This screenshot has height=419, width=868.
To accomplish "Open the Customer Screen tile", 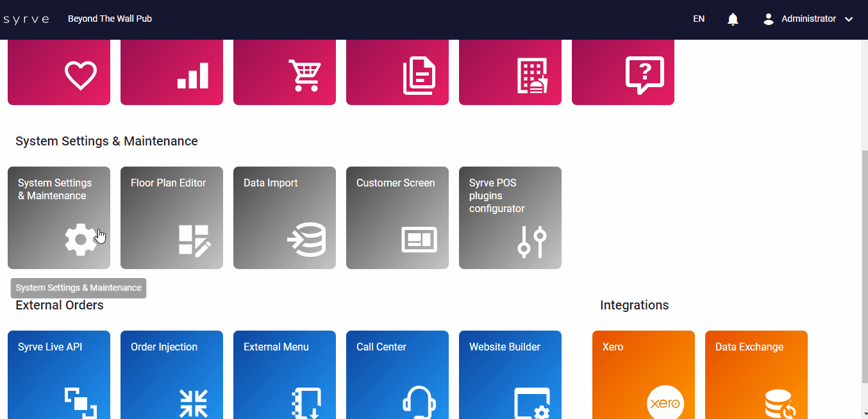I will (x=397, y=218).
